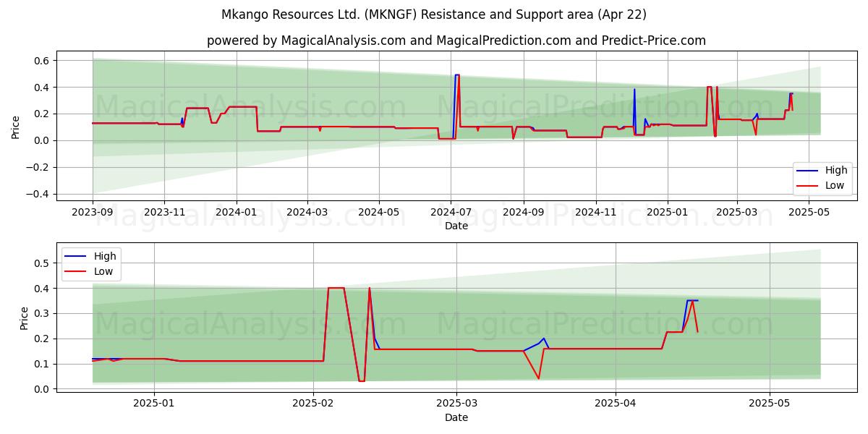Click the 'Price' y-axis title of upper chart

pyautogui.click(x=16, y=126)
